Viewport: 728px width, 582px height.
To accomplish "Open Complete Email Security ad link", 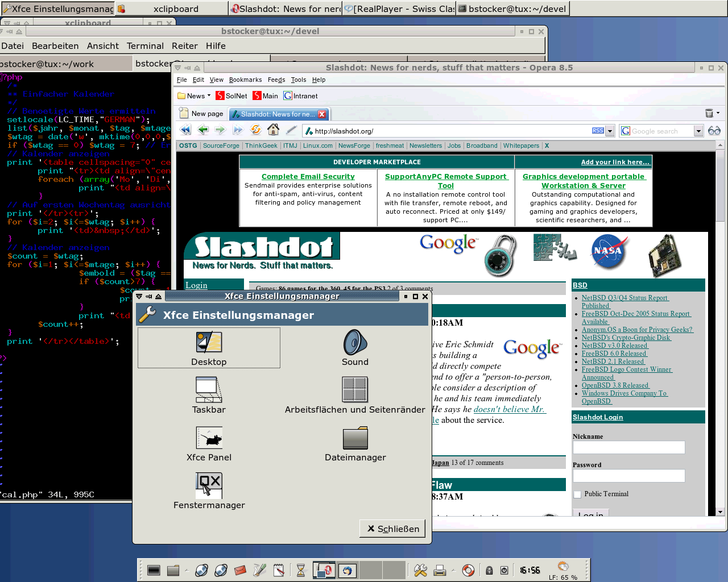I will [x=308, y=177].
